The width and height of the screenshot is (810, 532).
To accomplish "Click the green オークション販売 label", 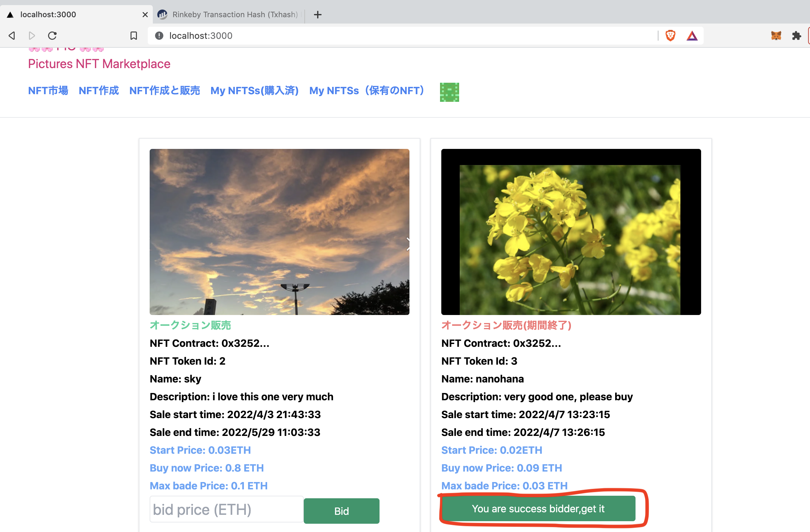I will tap(190, 325).
